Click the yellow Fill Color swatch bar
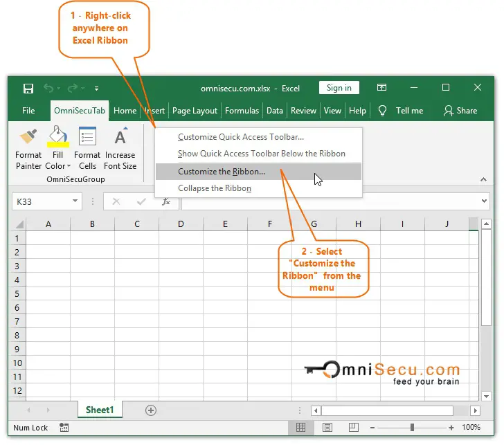Screen dimensions: 504x445 [x=58, y=144]
